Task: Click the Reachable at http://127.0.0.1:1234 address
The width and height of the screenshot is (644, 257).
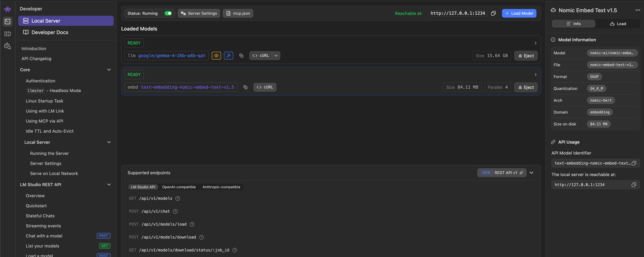Action: [x=458, y=13]
